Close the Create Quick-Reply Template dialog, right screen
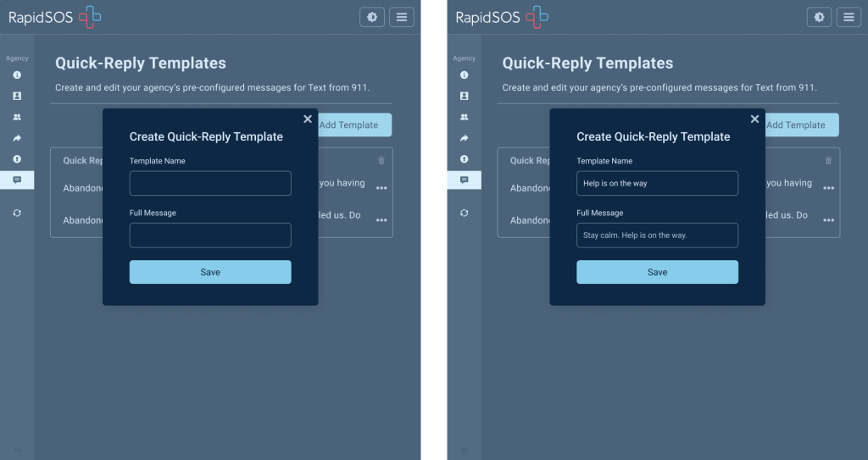 pos(754,119)
